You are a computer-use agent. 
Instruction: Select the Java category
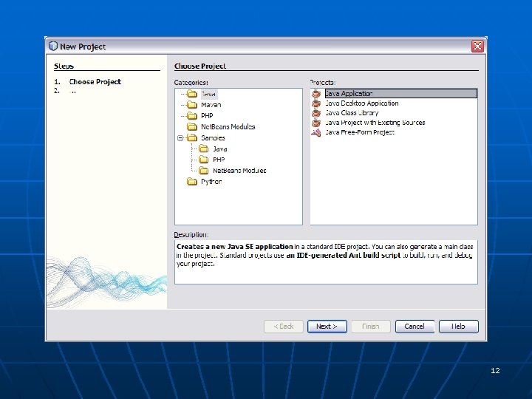(x=208, y=94)
